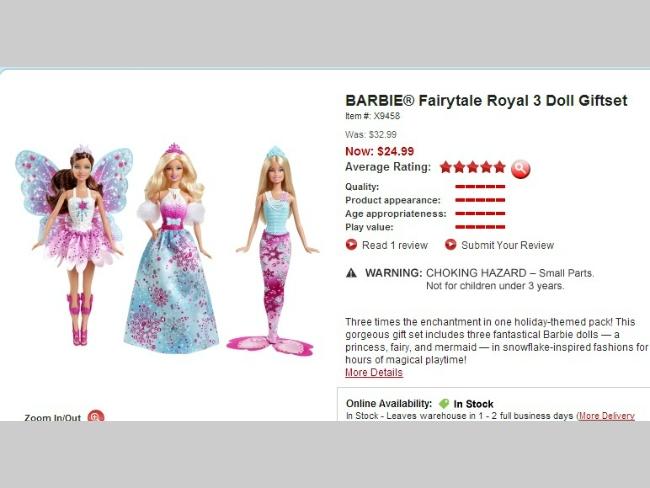Select the mermaid doll with pink tail

coord(274,251)
